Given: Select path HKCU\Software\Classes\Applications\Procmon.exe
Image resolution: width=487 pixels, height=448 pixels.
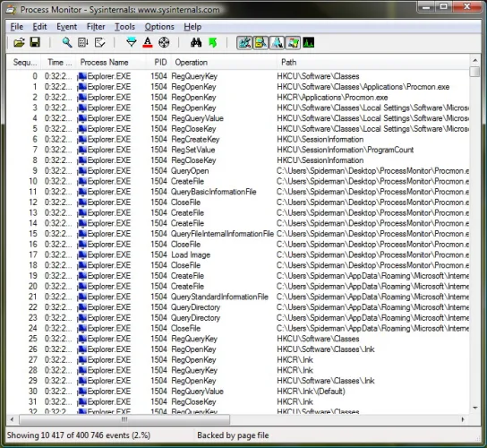Looking at the screenshot, I should [x=363, y=87].
